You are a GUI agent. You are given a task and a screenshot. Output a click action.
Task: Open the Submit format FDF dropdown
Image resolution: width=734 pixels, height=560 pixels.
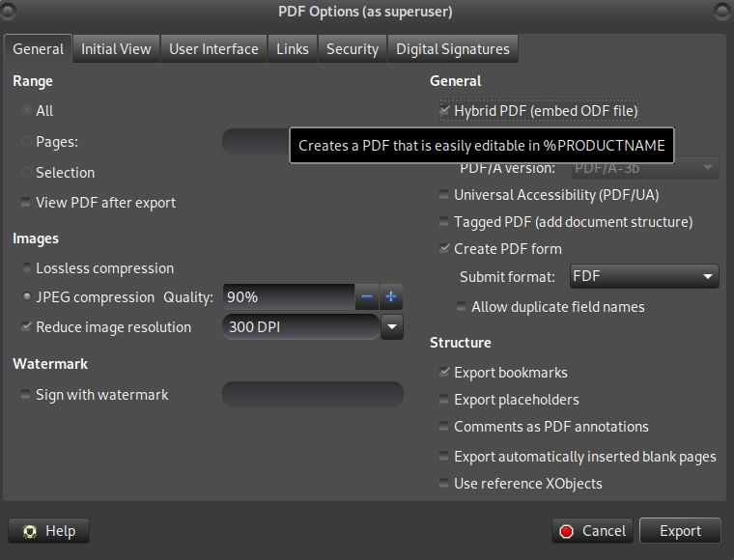(x=644, y=276)
